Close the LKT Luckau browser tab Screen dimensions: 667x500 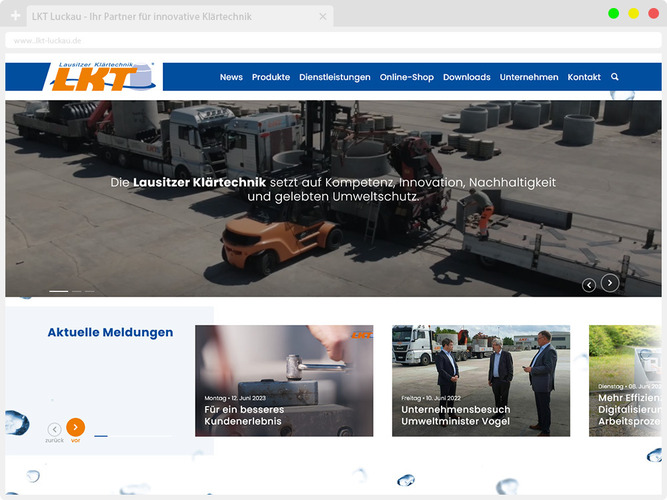322,17
